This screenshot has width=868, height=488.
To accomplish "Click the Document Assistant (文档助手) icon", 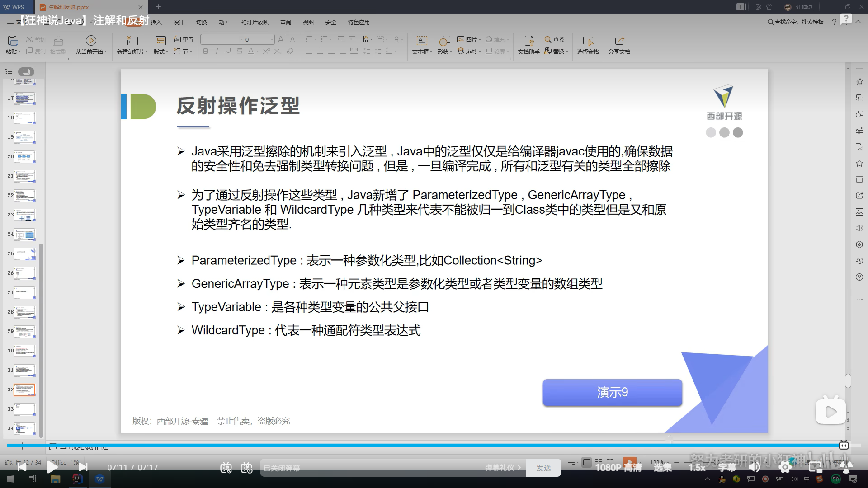I will point(528,42).
